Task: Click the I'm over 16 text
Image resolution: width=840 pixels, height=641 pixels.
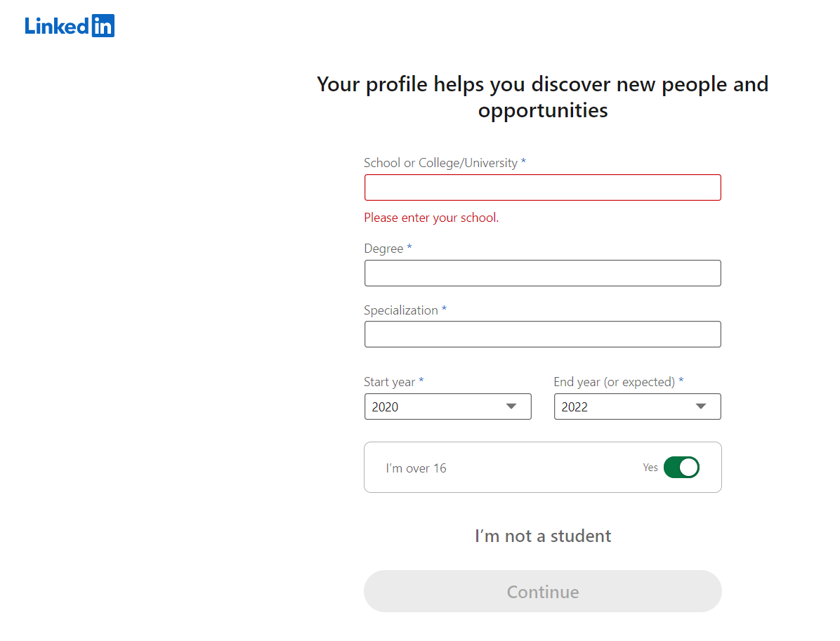Action: [416, 468]
